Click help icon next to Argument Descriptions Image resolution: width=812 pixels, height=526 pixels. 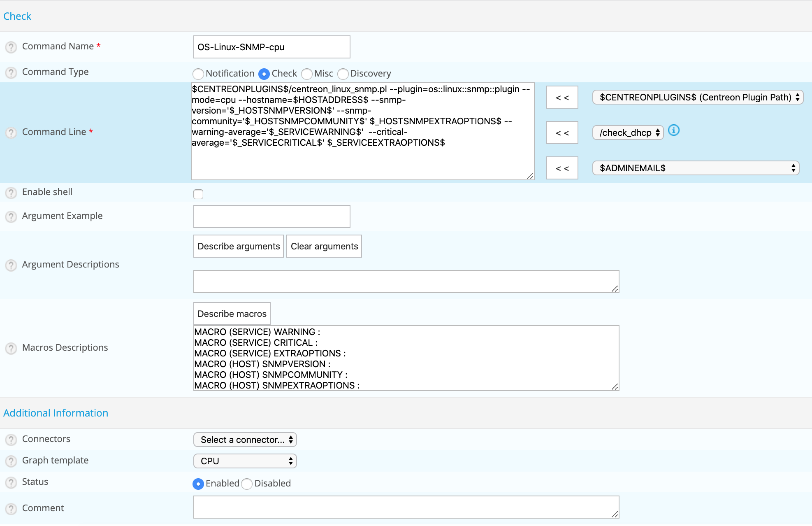pyautogui.click(x=11, y=265)
